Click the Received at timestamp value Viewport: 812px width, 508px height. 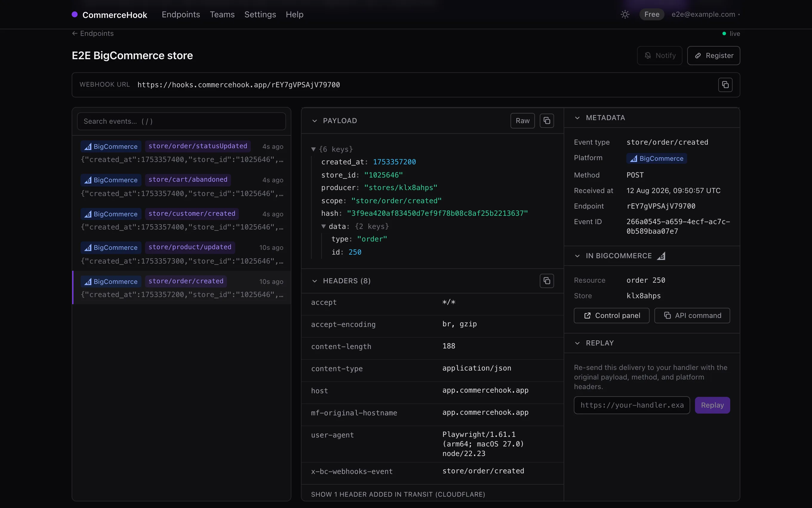coord(673,191)
